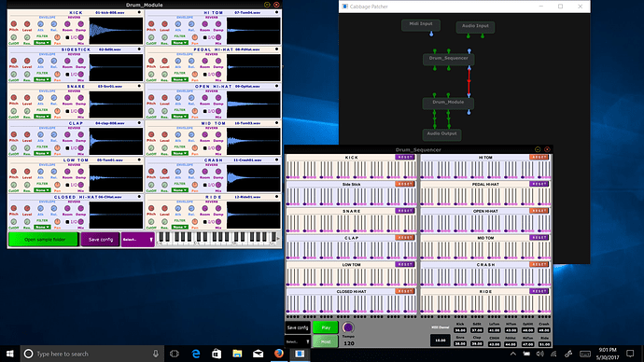Click the Kick waveform display

coord(116,31)
